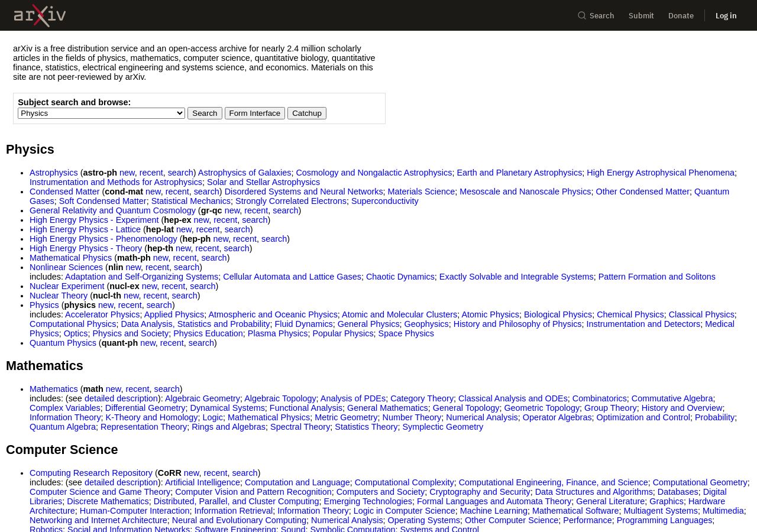Open the Astrophysics category link
Viewport: 757px width, 532px height.
tap(54, 173)
